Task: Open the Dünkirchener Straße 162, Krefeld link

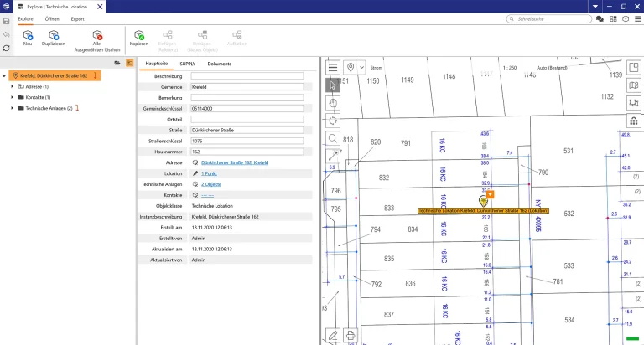Action: tap(235, 162)
